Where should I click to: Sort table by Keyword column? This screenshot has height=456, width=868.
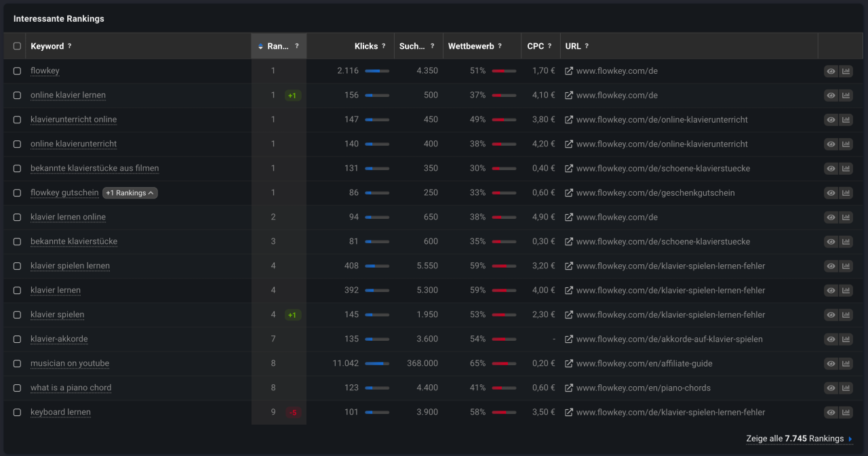[47, 47]
